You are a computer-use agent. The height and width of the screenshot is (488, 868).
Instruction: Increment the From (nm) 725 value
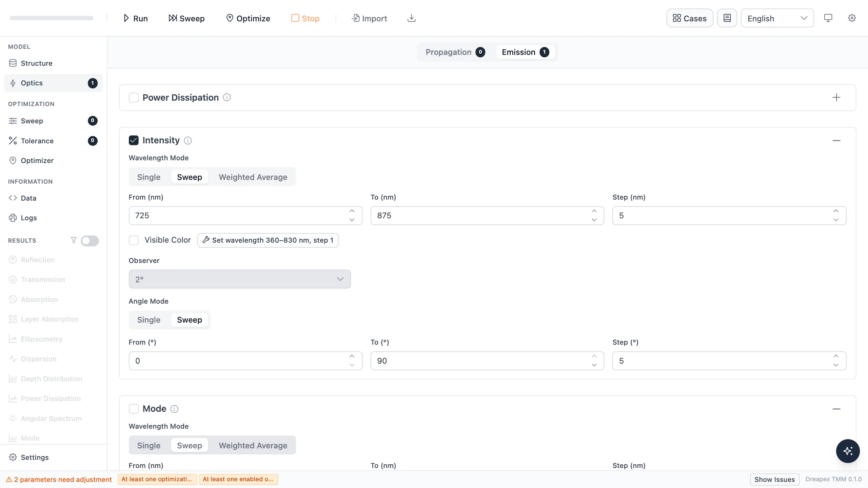[x=352, y=211]
